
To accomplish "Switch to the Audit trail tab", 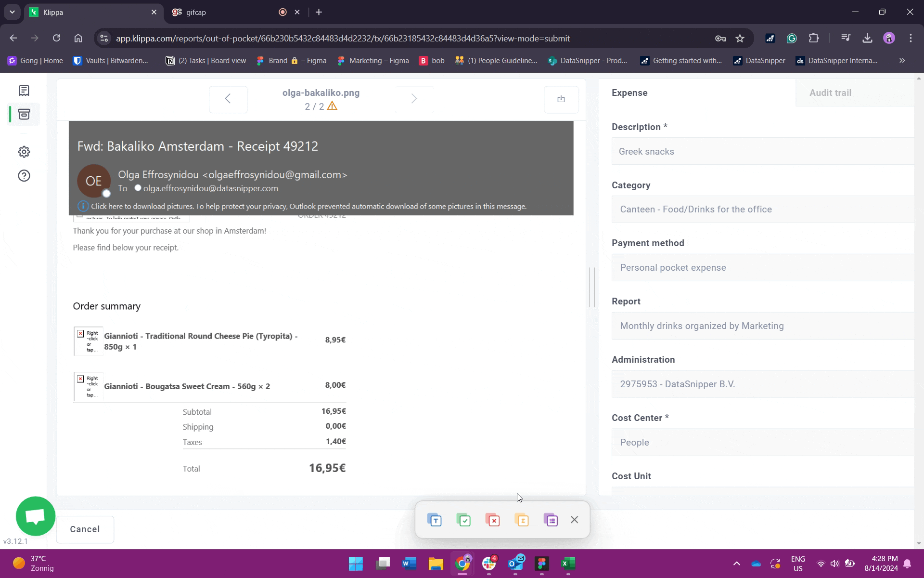I will (x=830, y=93).
